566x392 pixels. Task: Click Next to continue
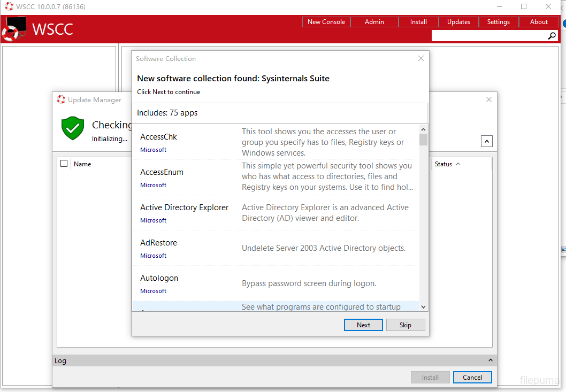(x=363, y=325)
